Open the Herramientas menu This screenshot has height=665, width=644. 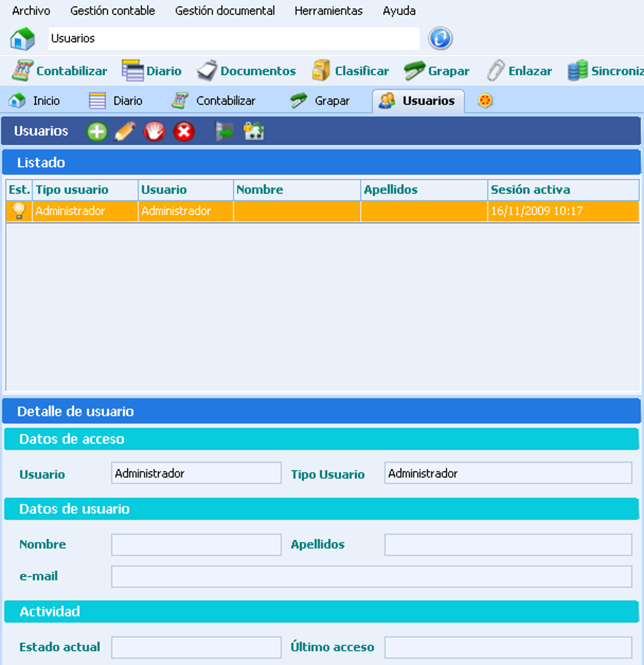328,11
